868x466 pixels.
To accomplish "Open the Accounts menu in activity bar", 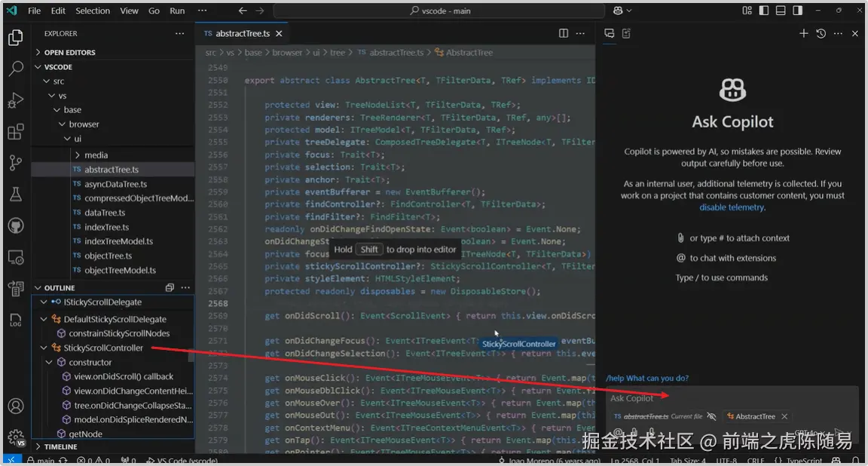I will [x=16, y=406].
